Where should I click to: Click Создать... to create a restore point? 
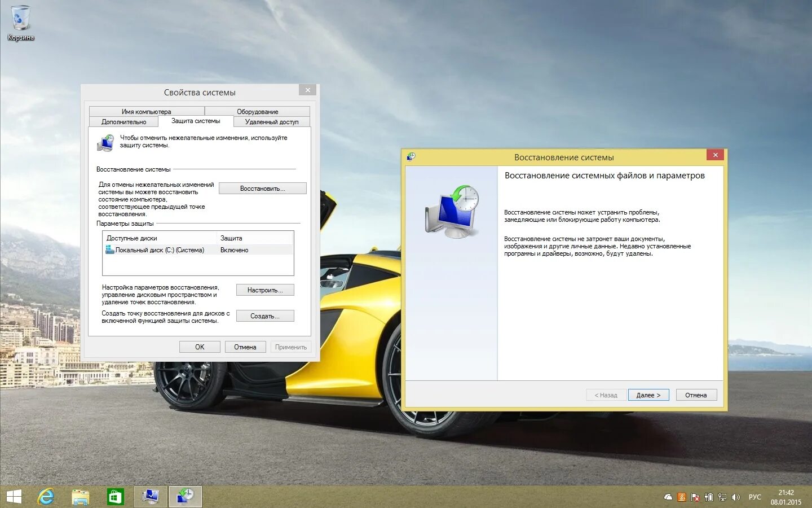tap(265, 316)
